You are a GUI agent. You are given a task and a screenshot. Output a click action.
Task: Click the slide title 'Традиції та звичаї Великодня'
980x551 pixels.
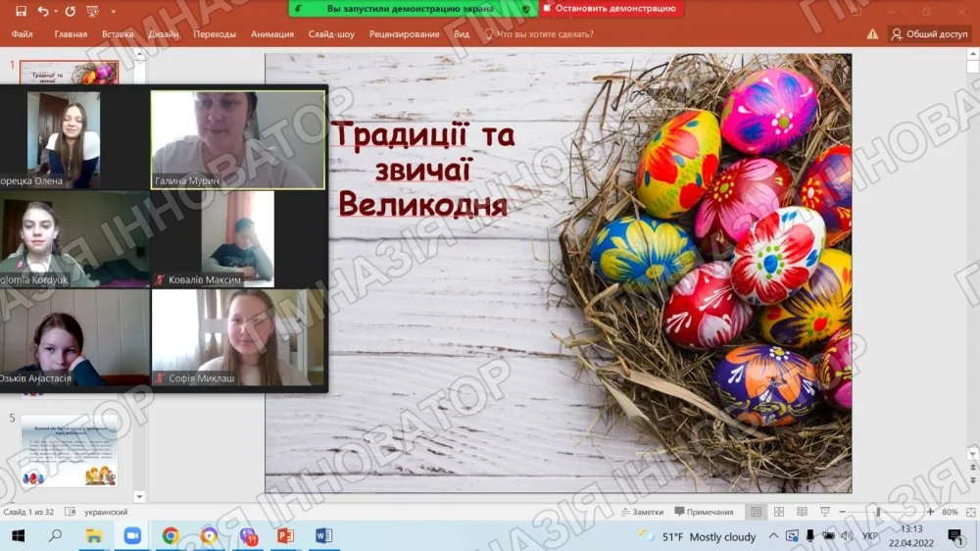pos(423,170)
